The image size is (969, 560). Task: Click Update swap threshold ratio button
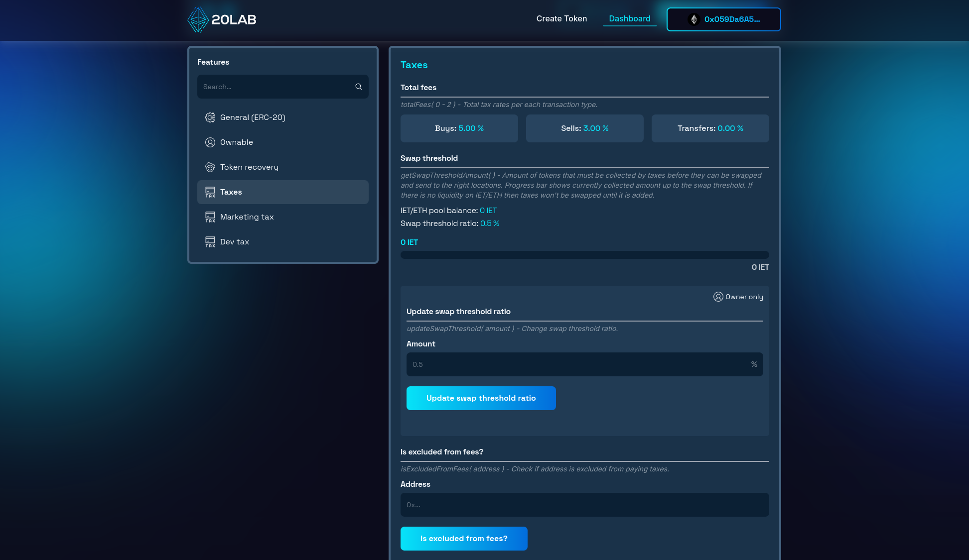click(x=481, y=398)
